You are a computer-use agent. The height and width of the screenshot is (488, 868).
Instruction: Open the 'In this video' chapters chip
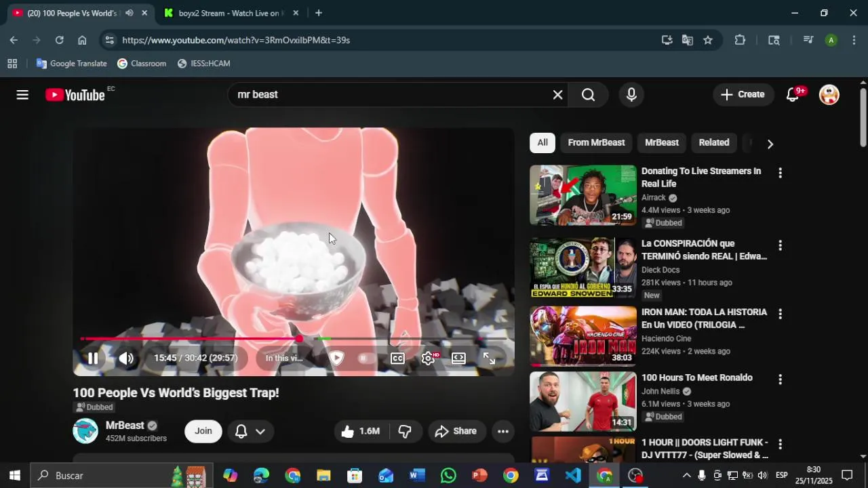click(284, 358)
